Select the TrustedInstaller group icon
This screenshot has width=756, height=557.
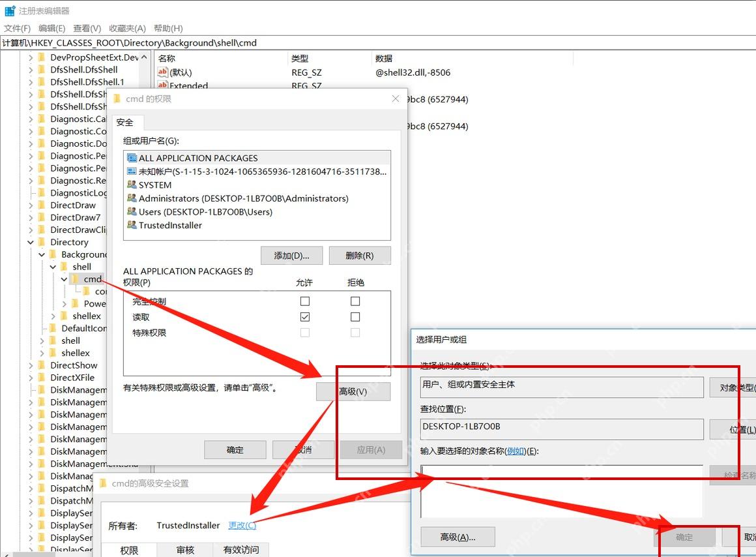point(132,225)
